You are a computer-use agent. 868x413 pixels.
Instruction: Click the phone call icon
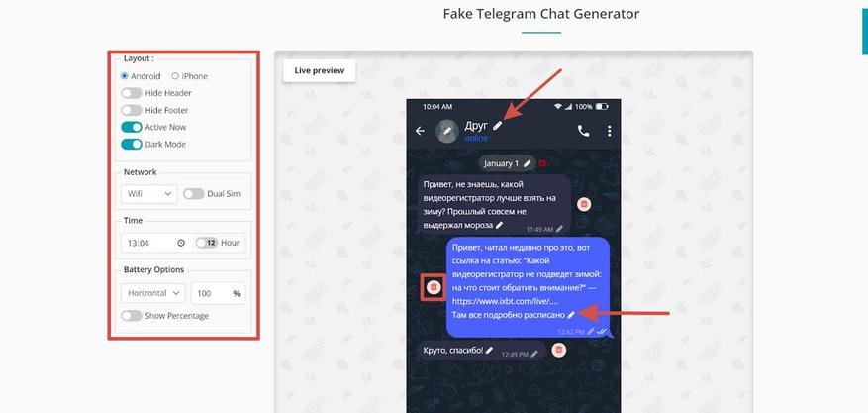click(584, 131)
